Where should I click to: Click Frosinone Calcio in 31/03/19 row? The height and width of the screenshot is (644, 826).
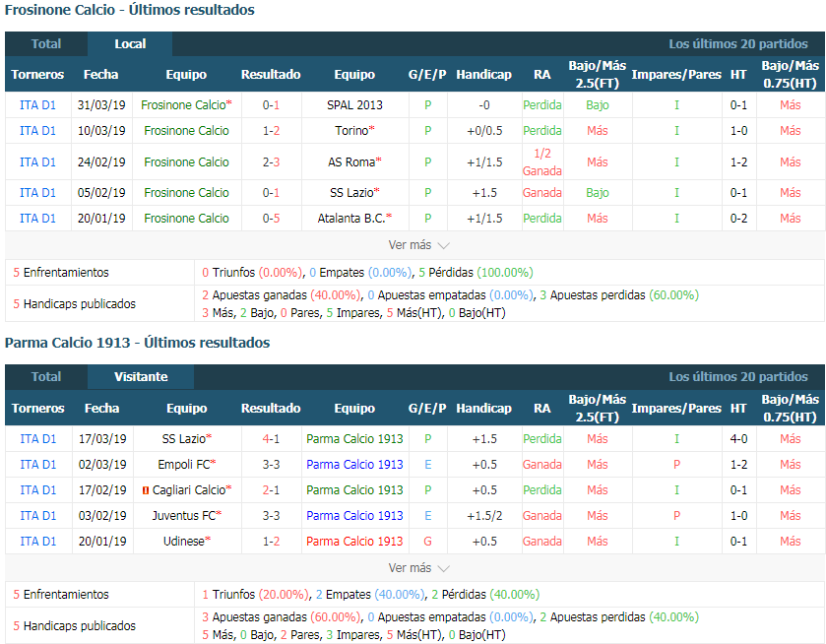183,105
